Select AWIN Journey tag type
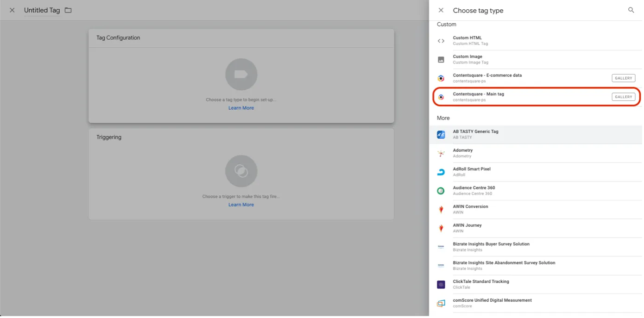Viewport: 644px width, 318px height. tap(467, 225)
